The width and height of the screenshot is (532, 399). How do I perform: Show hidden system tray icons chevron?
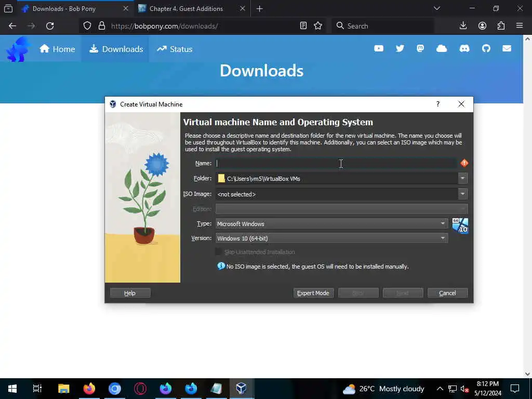click(x=440, y=389)
